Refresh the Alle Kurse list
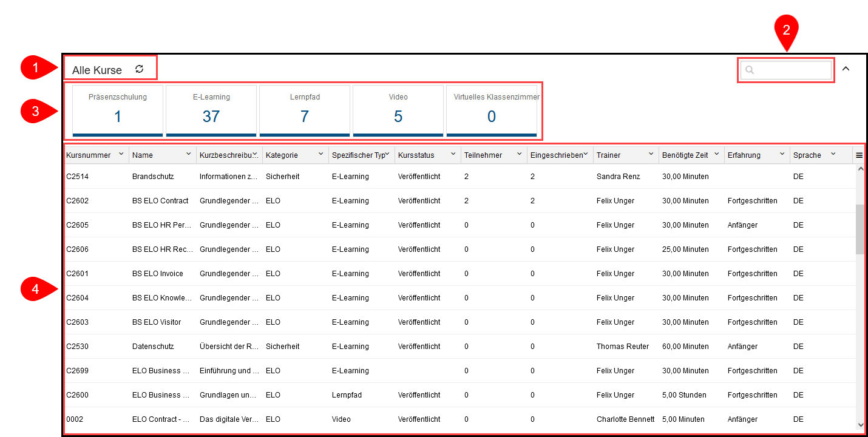 [140, 69]
